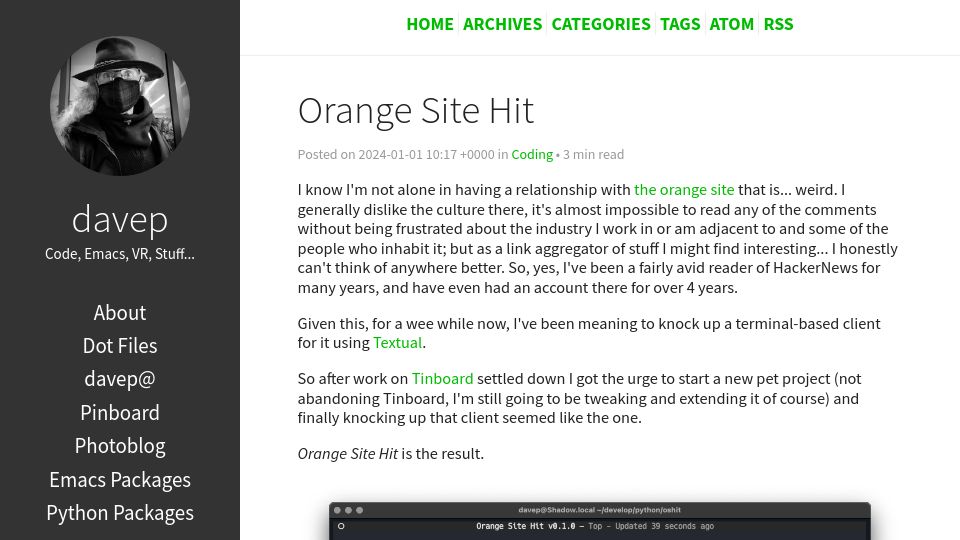This screenshot has width=960, height=540.
Task: Click the terminal screenshot image
Action: [x=600, y=521]
